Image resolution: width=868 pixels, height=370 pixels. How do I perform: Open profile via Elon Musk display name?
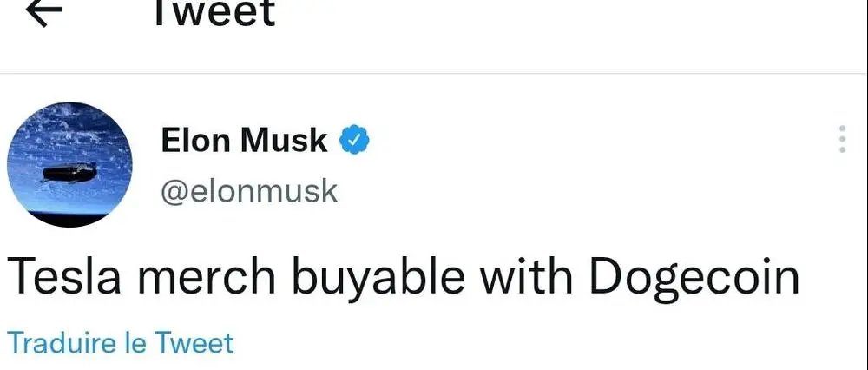click(244, 141)
